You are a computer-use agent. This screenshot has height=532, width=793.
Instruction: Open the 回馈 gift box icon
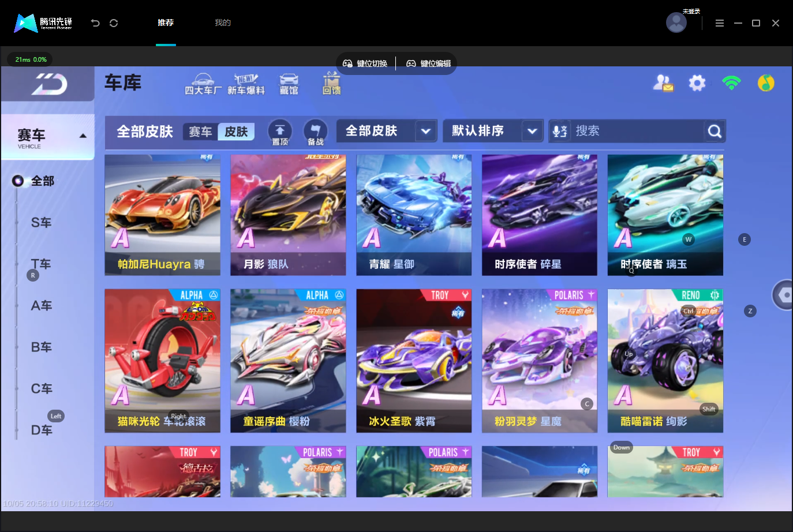click(331, 84)
